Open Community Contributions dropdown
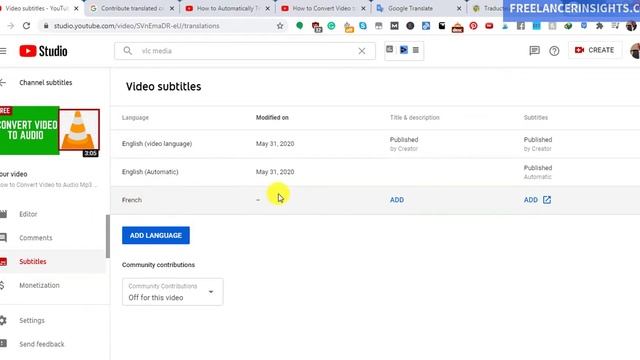The width and height of the screenshot is (640, 360). (172, 292)
